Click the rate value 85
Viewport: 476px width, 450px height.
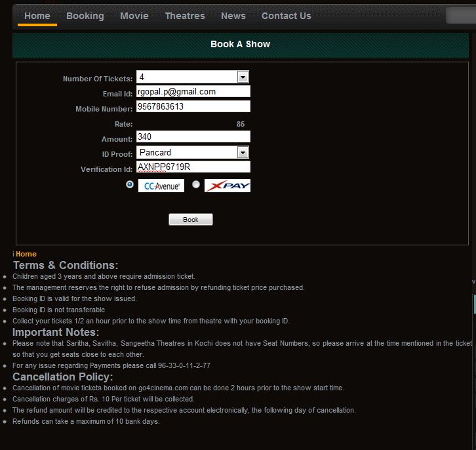pyautogui.click(x=241, y=124)
